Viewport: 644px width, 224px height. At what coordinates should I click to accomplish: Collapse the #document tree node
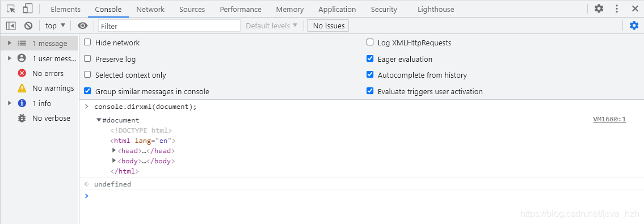(x=99, y=120)
